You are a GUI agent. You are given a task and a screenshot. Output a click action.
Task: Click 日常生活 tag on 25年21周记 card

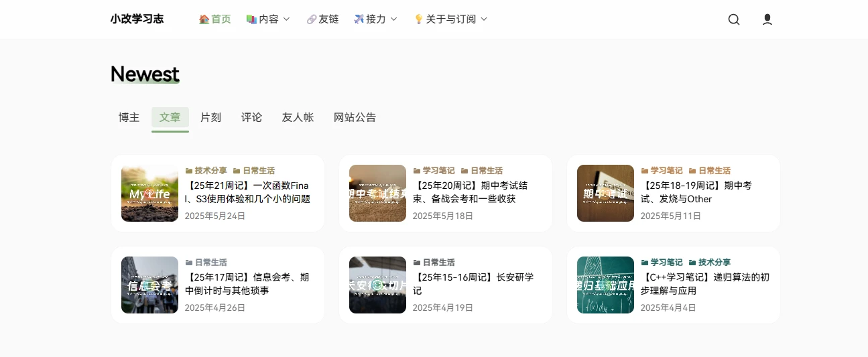[x=259, y=171]
